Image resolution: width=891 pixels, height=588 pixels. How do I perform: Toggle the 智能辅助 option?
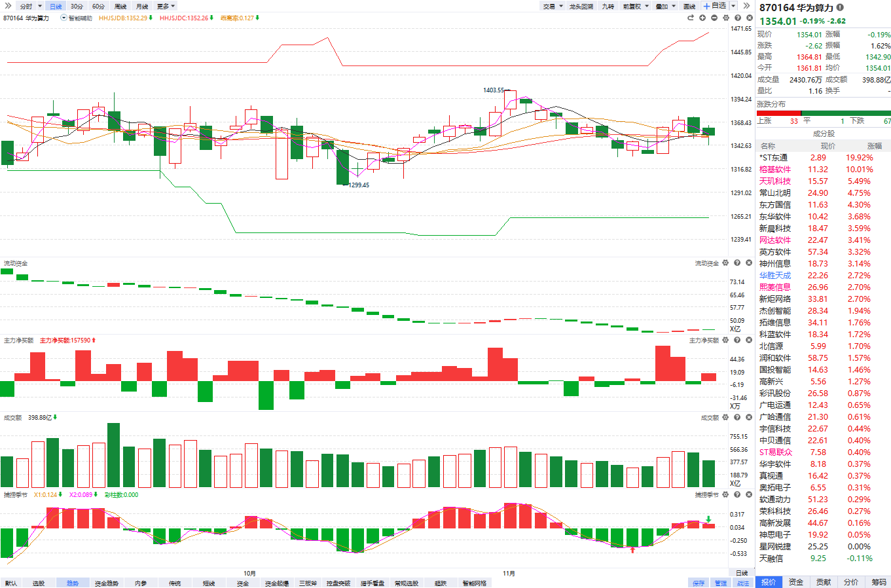coord(76,18)
